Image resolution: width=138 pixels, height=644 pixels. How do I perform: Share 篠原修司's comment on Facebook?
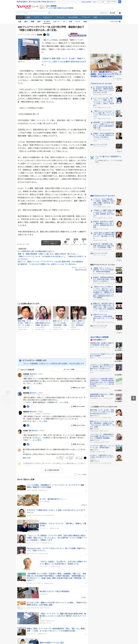point(28,425)
